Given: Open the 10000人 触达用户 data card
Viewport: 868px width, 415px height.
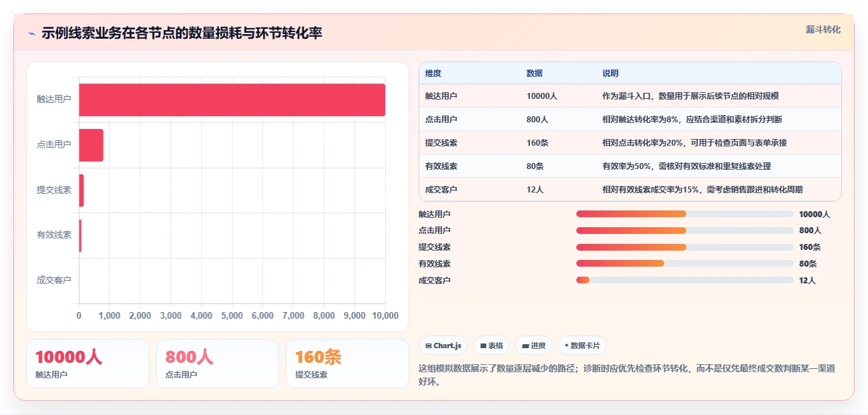Looking at the screenshot, I should click(87, 364).
